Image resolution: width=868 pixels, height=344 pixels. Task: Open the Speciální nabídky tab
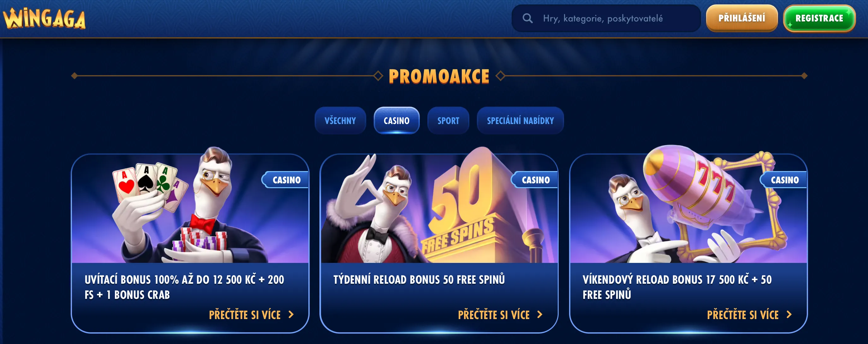tap(520, 121)
